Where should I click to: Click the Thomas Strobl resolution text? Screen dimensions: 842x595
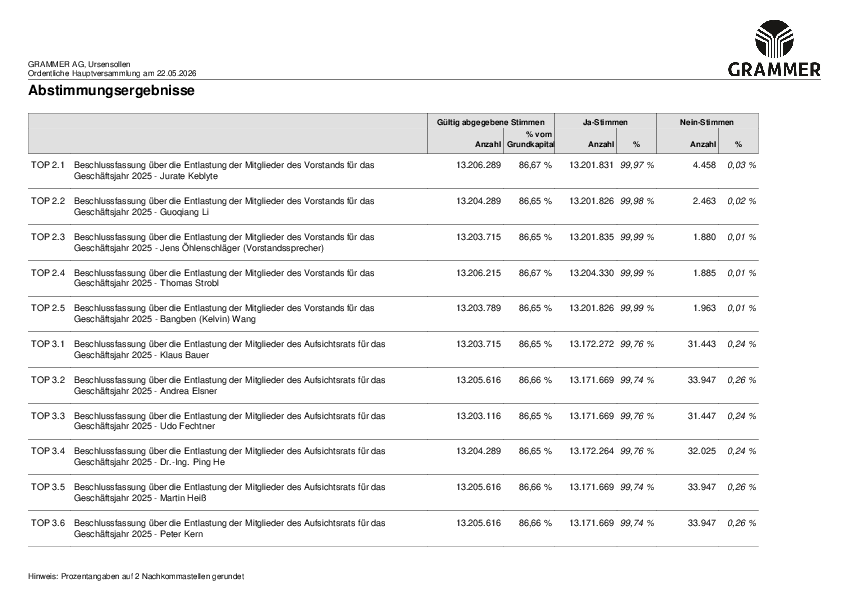click(224, 278)
